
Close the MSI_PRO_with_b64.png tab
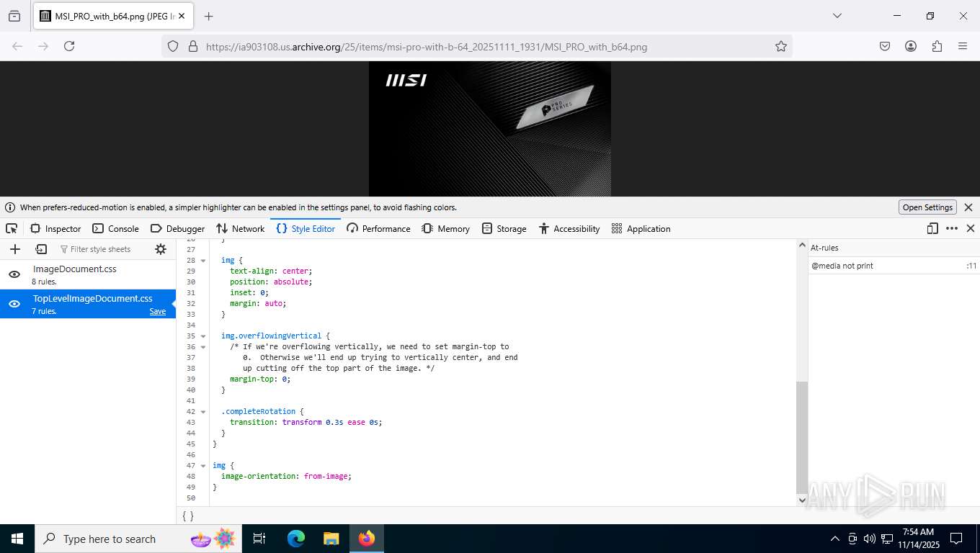(183, 16)
